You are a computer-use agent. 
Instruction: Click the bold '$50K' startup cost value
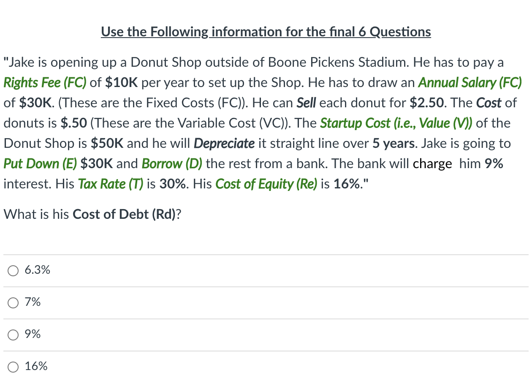[x=107, y=144]
